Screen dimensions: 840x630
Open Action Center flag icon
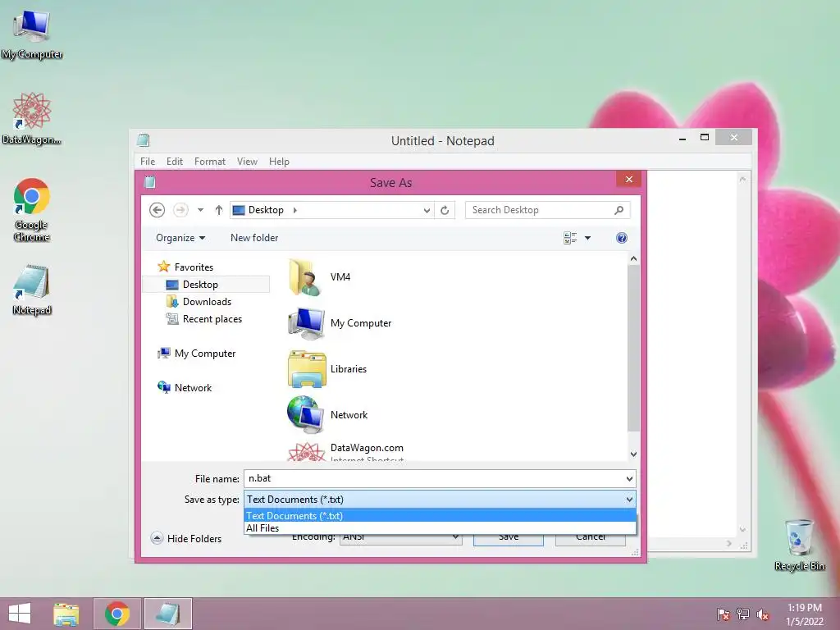click(x=724, y=614)
